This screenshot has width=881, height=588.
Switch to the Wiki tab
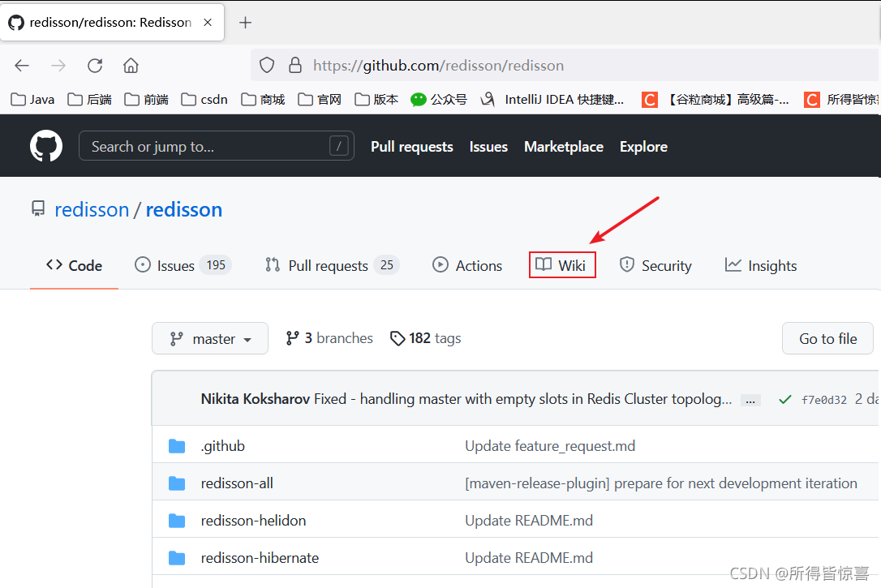click(562, 265)
